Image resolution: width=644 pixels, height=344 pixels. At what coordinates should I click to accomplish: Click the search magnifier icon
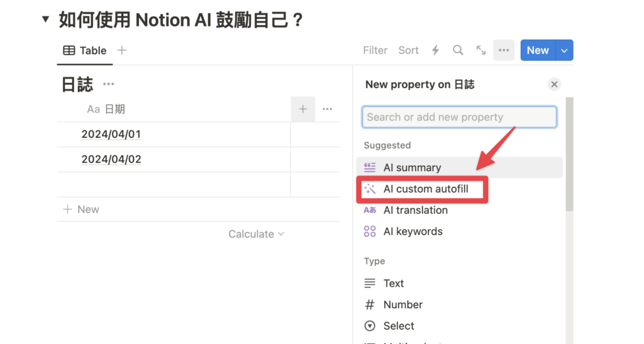[458, 50]
